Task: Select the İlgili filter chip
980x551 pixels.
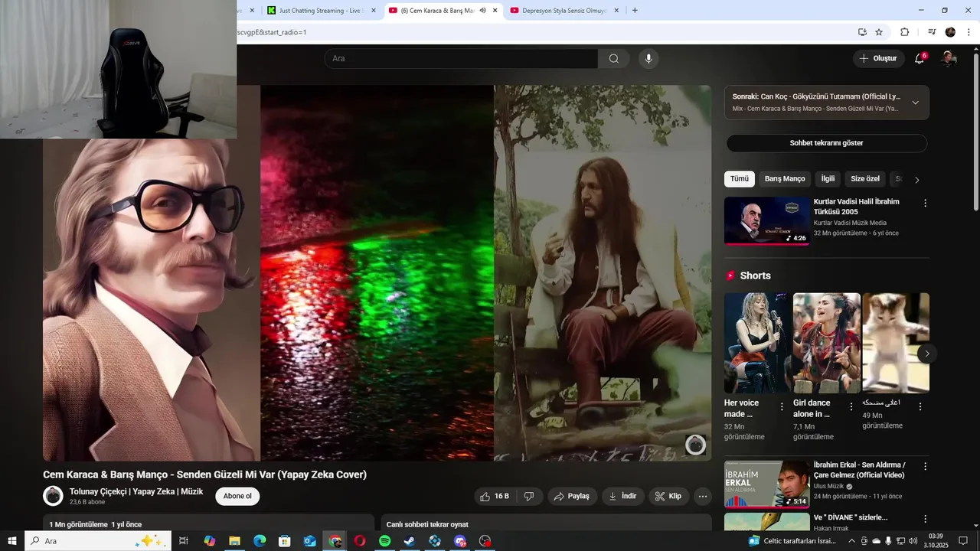Action: point(828,179)
